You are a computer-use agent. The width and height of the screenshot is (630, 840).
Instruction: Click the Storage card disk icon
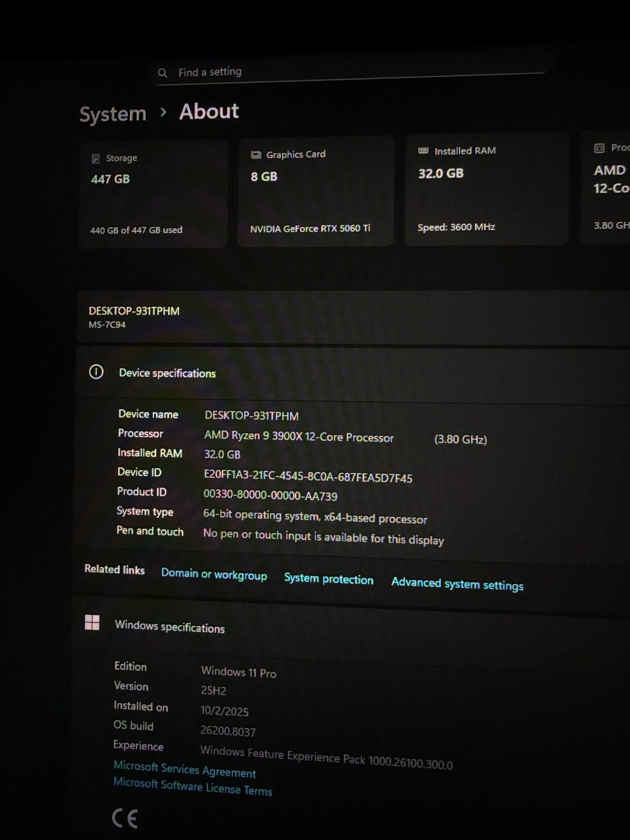click(96, 158)
